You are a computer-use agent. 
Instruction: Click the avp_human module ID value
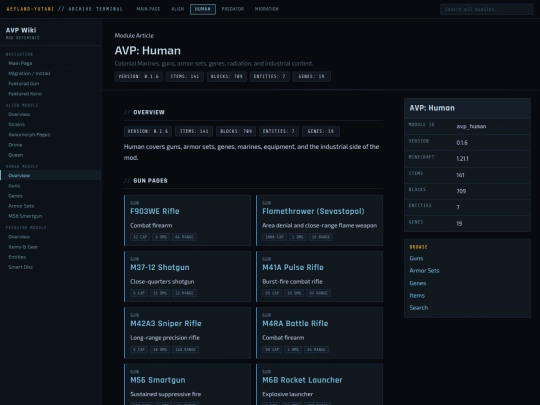pyautogui.click(x=471, y=126)
